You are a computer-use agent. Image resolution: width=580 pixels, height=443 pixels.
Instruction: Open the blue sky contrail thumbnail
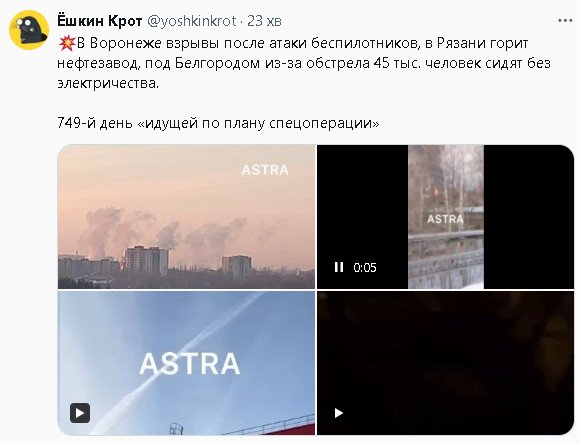pos(186,363)
